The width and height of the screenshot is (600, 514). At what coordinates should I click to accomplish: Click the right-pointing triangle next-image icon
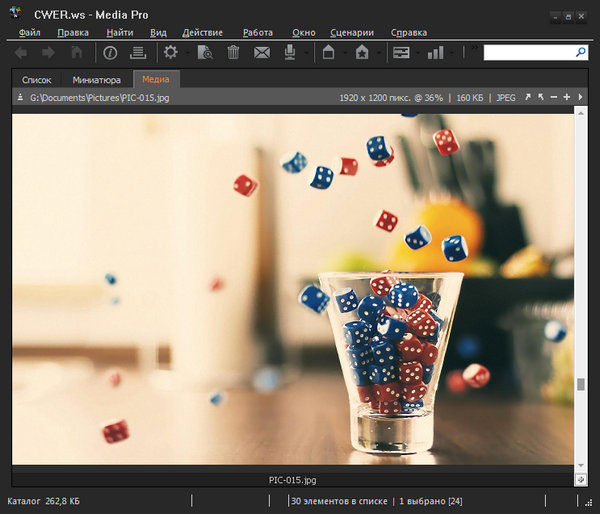click(x=580, y=97)
